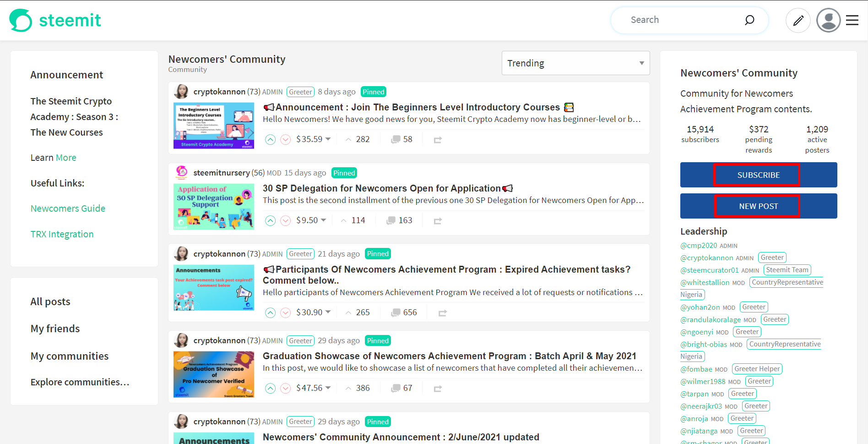Open the @whitestallion profile link

(x=705, y=283)
